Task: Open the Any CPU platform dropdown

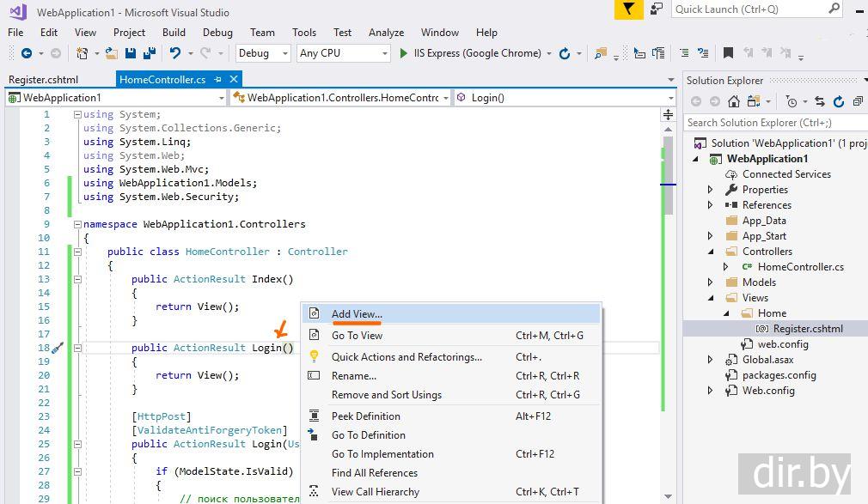Action: [x=384, y=53]
